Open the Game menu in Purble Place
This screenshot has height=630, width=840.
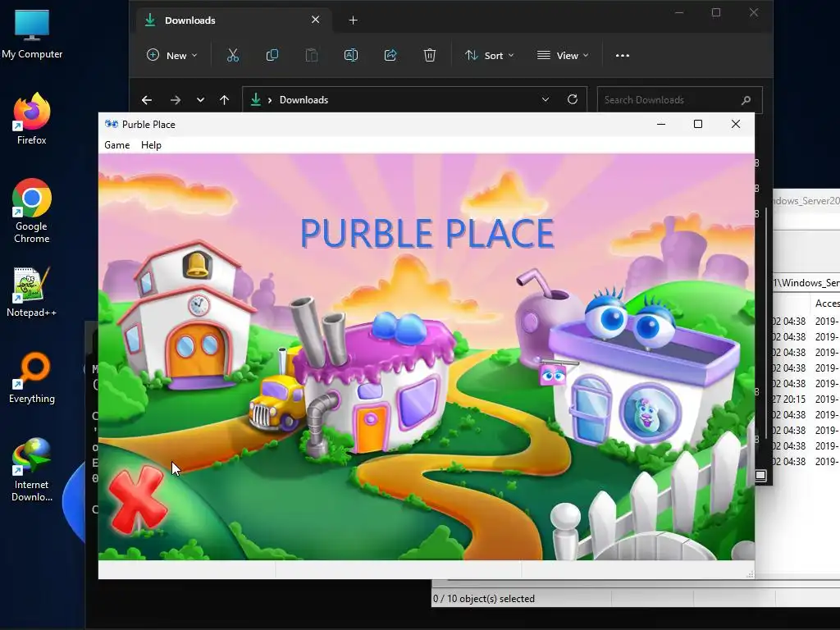[x=116, y=145]
